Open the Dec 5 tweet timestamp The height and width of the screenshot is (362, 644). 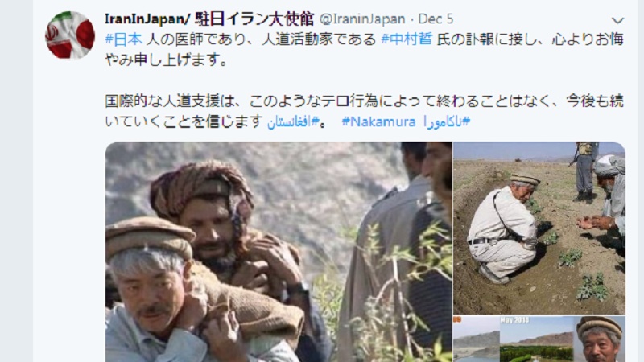[x=436, y=19]
